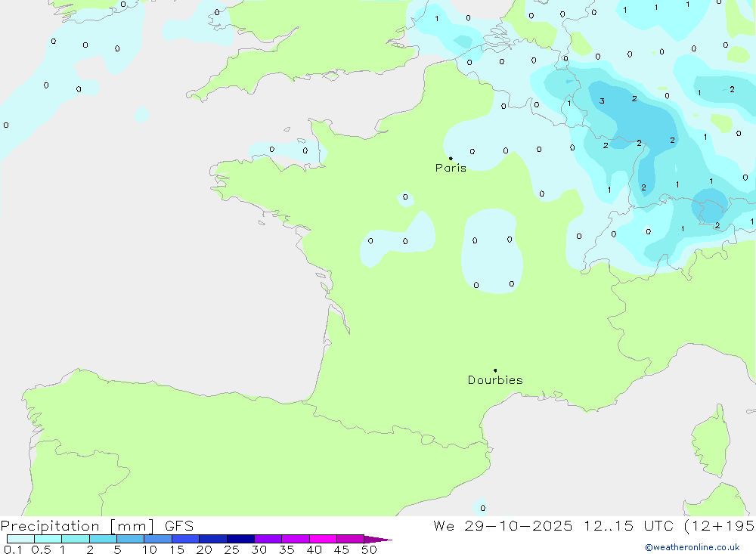The height and width of the screenshot is (554, 756).
Task: Pick the 45–50 mm legend swatch
Action: pos(351,539)
